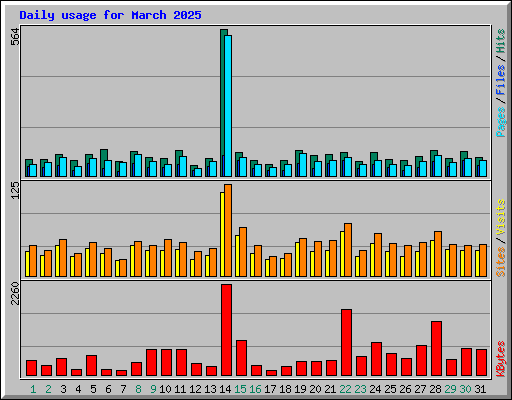This screenshot has width=512, height=400.
Task: Click the cyan Files bar for day 19
Action: coord(303,165)
